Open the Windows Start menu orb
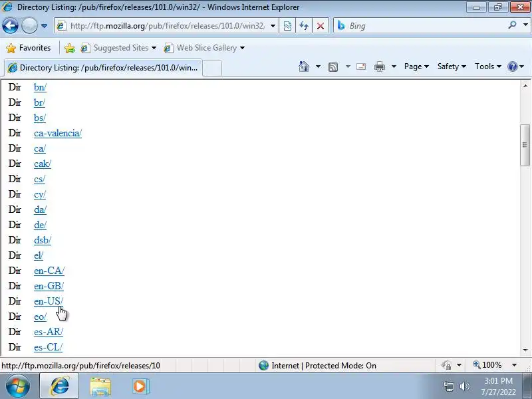The image size is (532, 399). (x=17, y=386)
